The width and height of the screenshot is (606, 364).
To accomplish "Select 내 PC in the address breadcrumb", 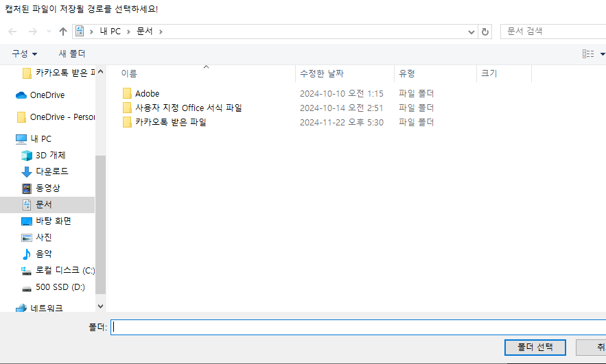I will [x=110, y=32].
